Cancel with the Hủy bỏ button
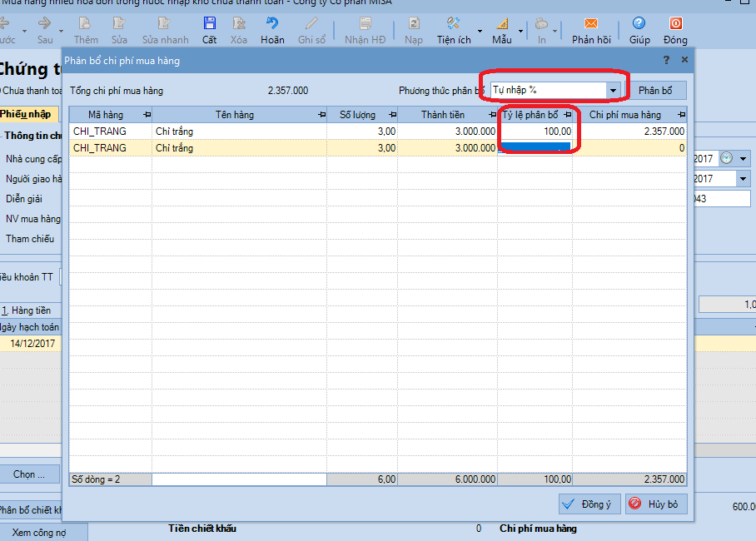 [x=656, y=504]
